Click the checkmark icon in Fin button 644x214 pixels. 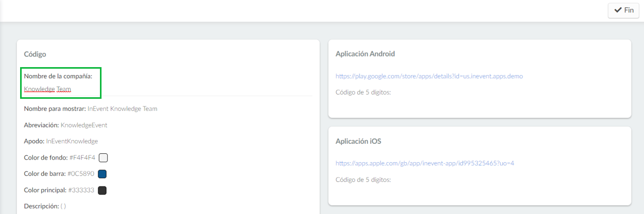[618, 10]
